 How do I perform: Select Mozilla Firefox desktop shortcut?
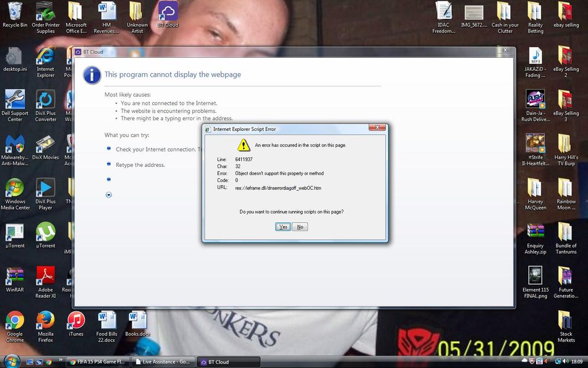coord(46,327)
